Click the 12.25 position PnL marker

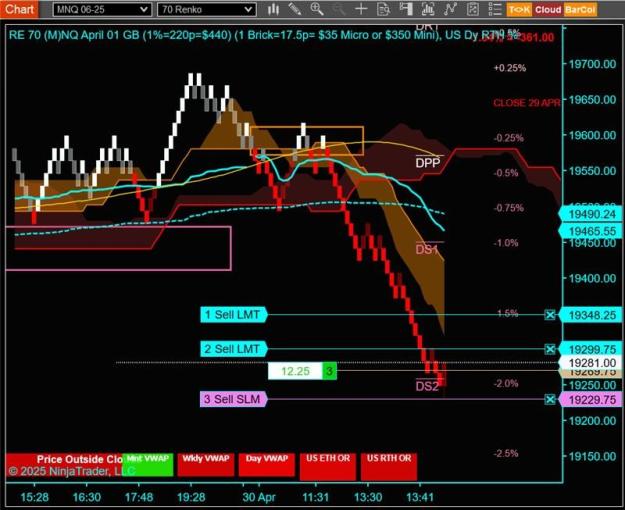pyautogui.click(x=295, y=371)
